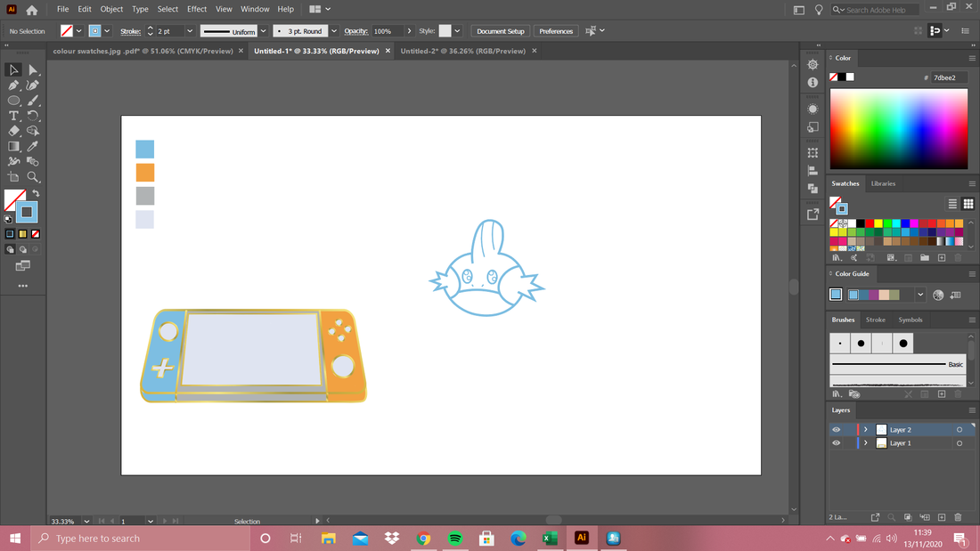Expand Layer 2 contents
Screen dimensions: 980x551
866,430
